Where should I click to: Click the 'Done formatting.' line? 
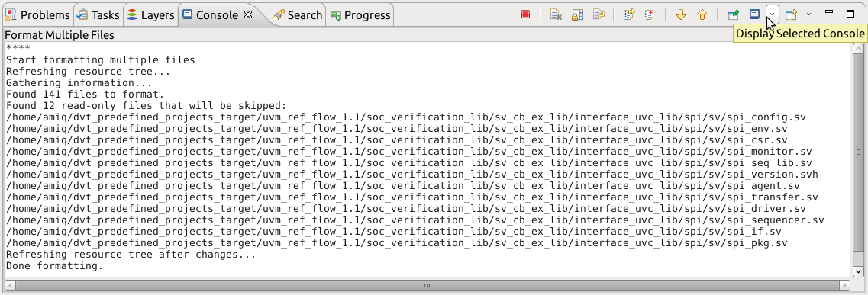[x=54, y=266]
